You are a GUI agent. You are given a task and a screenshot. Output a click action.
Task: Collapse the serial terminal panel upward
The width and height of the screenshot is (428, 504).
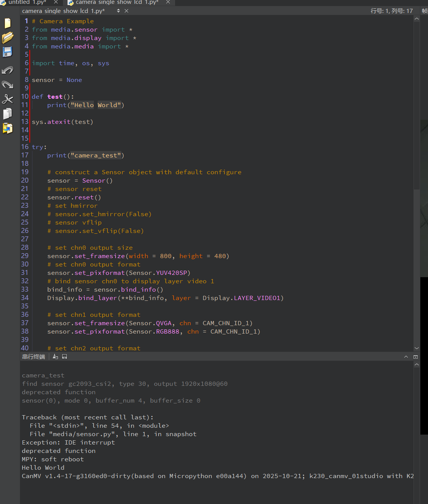(406, 357)
